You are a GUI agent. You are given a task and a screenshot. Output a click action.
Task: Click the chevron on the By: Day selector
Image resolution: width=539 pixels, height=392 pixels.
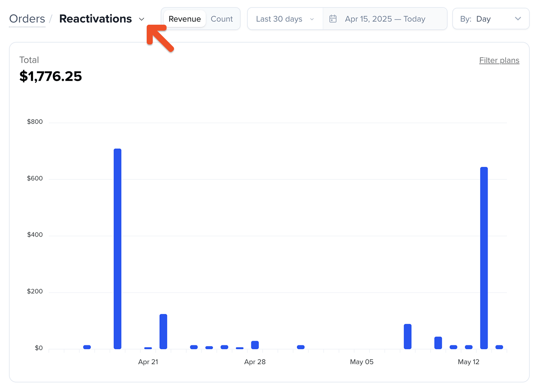[518, 18]
